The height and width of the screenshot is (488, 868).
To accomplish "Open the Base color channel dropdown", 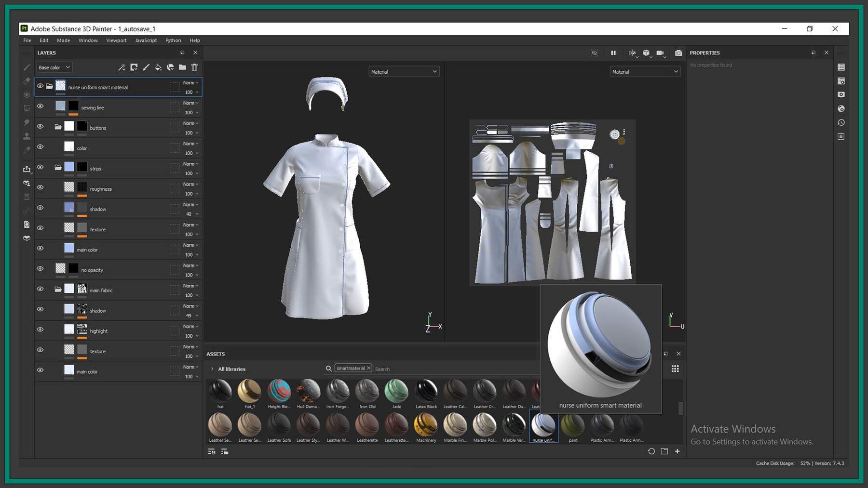I will coord(54,67).
